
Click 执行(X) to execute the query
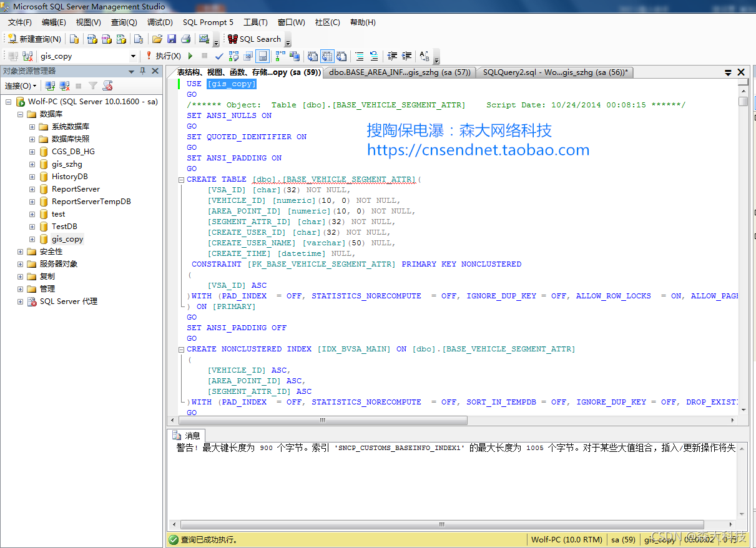pyautogui.click(x=163, y=56)
